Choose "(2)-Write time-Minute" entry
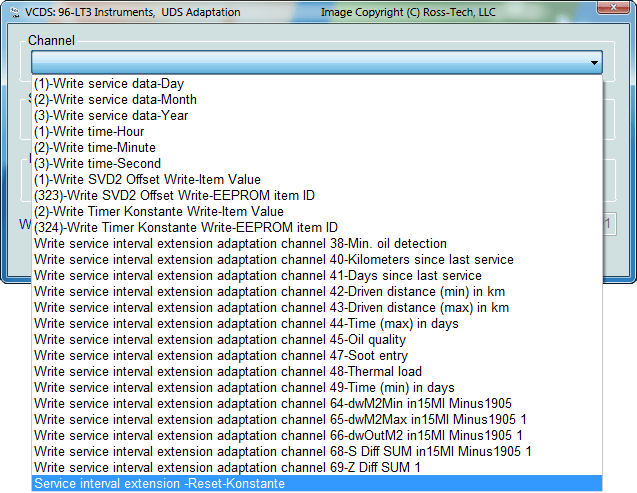The image size is (637, 493). tap(317, 147)
